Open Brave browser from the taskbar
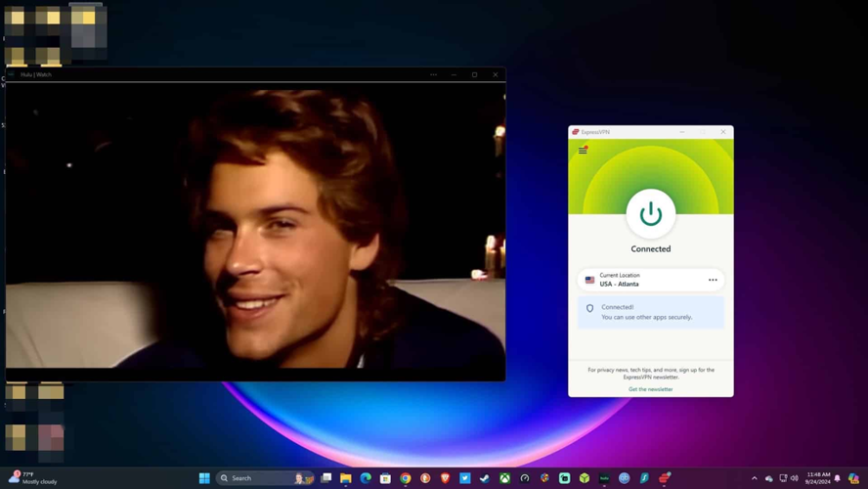This screenshot has height=489, width=868. click(x=445, y=478)
